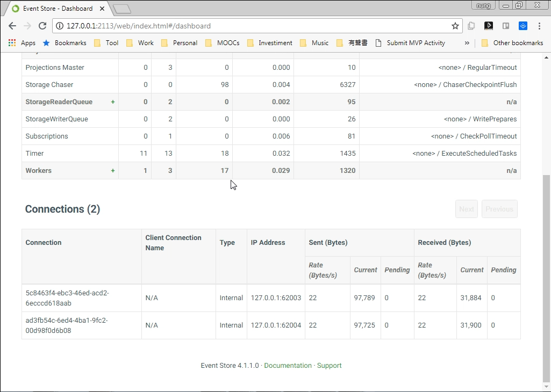
Task: Click the Connections (2) heading
Action: pyautogui.click(x=62, y=209)
